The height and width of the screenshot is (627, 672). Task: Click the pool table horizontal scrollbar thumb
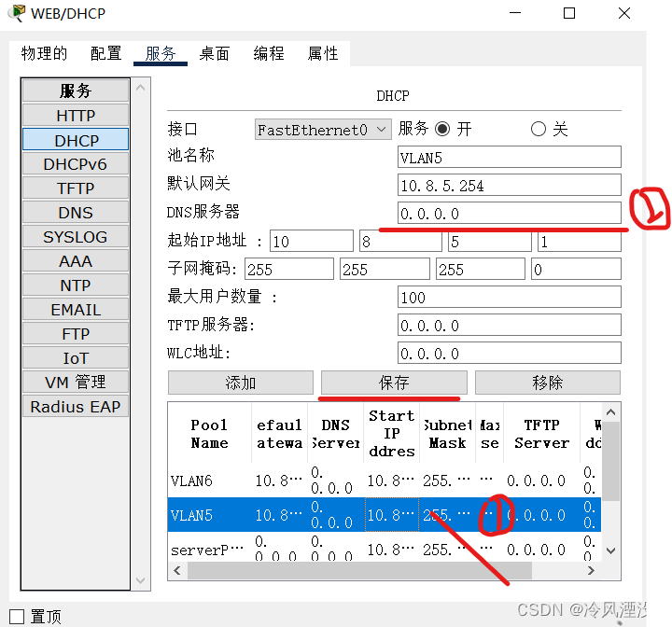(x=359, y=570)
